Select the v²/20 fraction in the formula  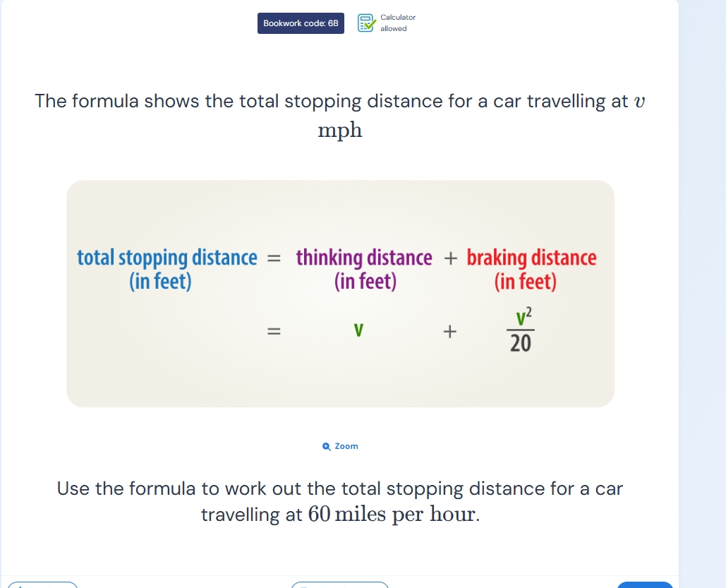click(x=521, y=330)
